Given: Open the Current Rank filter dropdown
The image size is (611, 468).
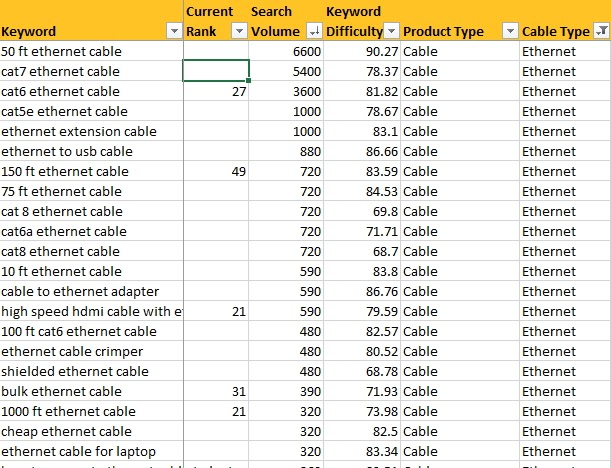Looking at the screenshot, I should (239, 31).
